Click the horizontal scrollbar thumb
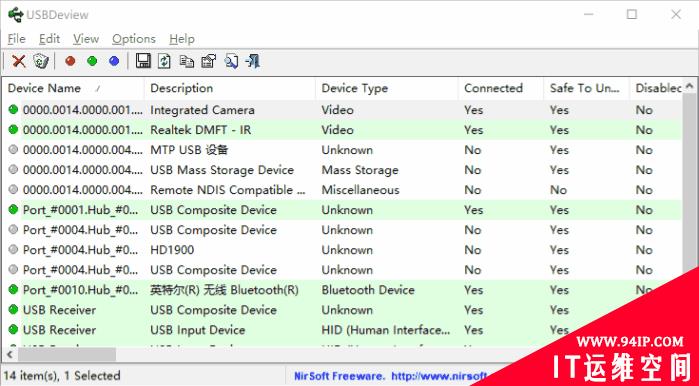Image resolution: width=699 pixels, height=386 pixels. pyautogui.click(x=66, y=355)
